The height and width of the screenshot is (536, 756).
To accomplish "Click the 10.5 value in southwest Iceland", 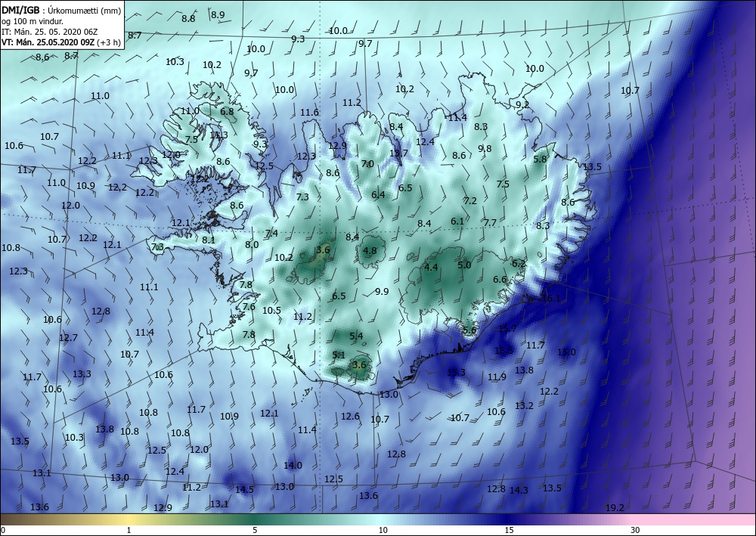I will pos(271,311).
